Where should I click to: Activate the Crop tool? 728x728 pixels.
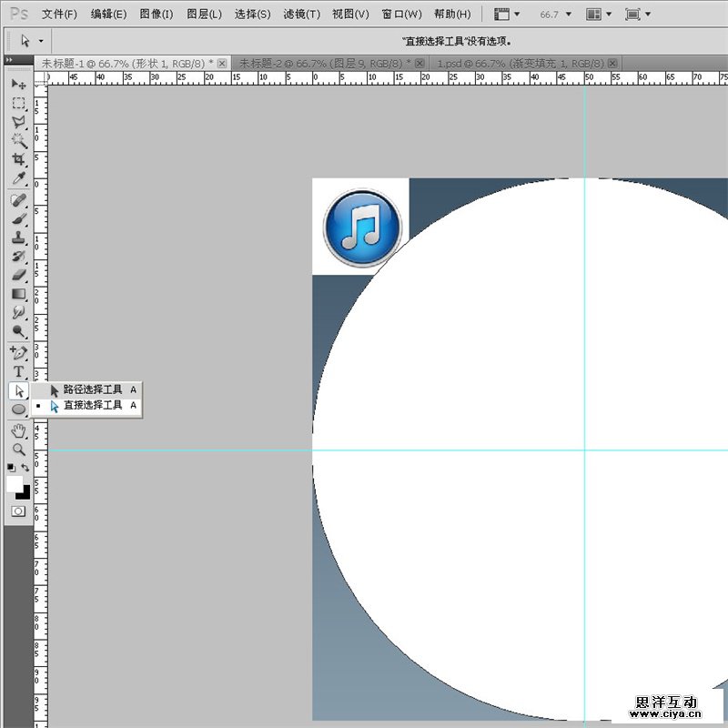click(18, 159)
